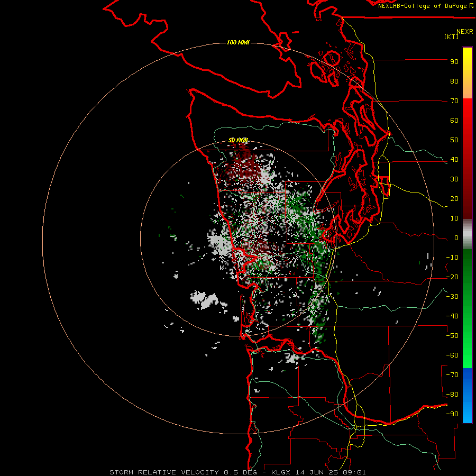Click the 30 value on the scale
This screenshot has height=476, width=476.
pyautogui.click(x=454, y=179)
